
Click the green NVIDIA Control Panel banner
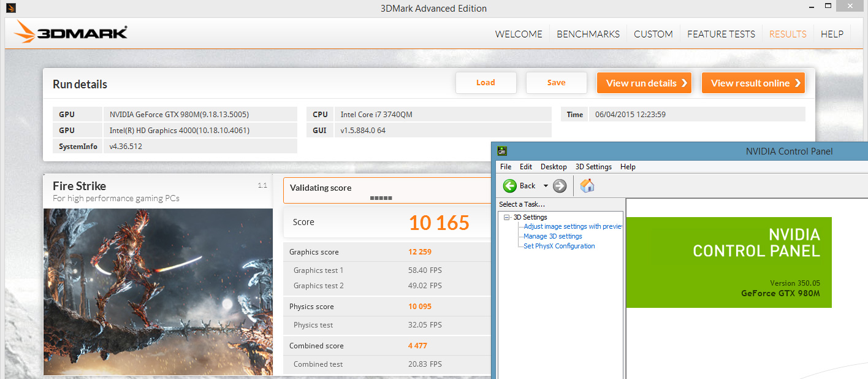tap(729, 262)
